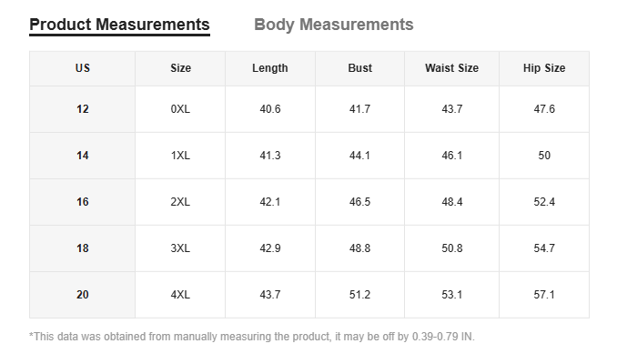
Task: Switch to the Product Measurements tab
Action: point(119,25)
